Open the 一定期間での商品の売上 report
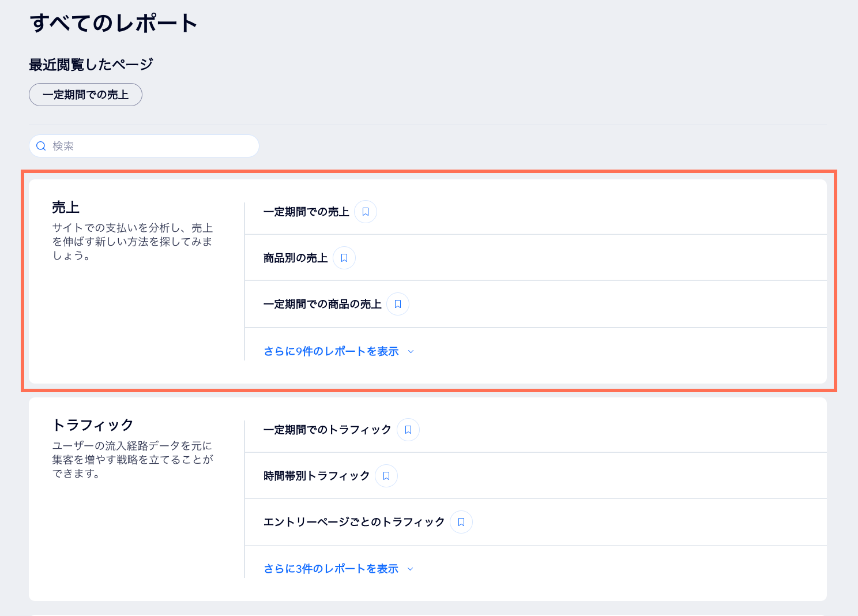Screen dimensions: 858x616 point(322,303)
